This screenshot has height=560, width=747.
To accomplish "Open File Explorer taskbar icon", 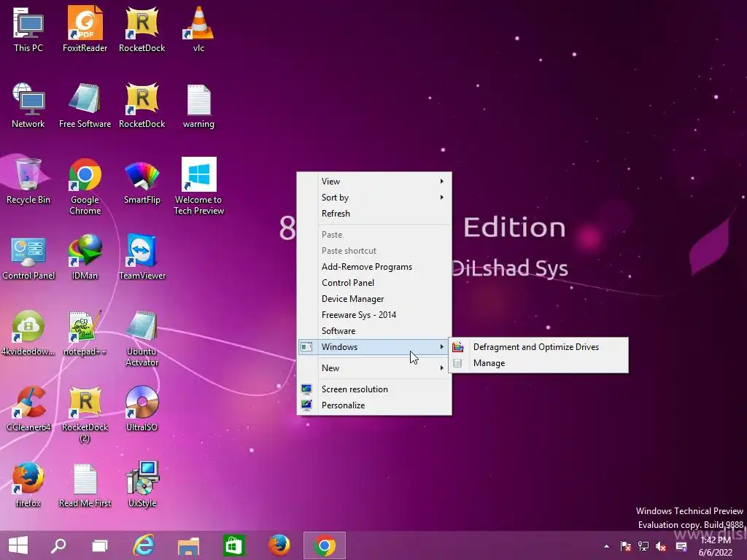I will (x=188, y=545).
